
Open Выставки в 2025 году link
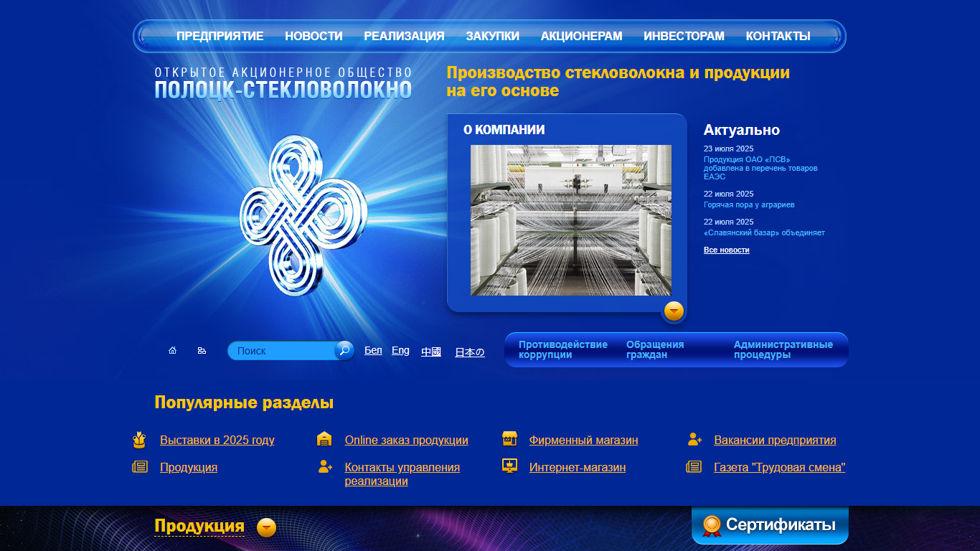[x=217, y=440]
